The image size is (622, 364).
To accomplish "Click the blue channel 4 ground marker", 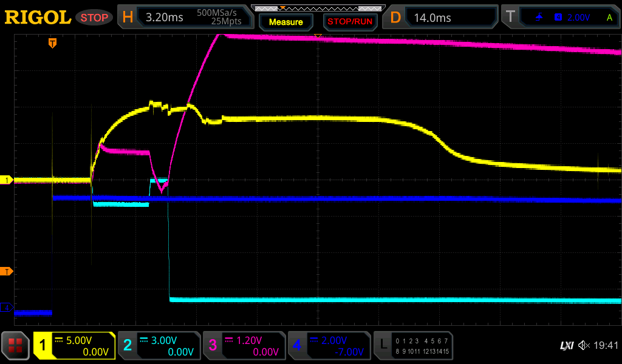I will 7,308.
